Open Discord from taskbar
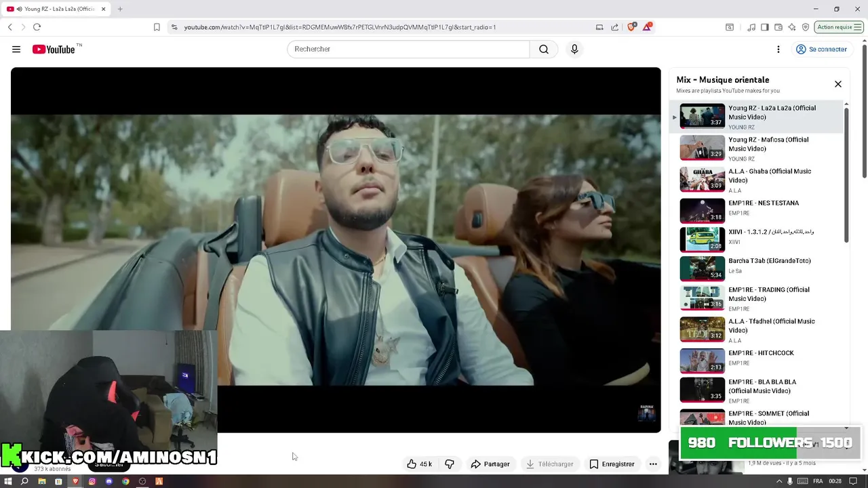Viewport: 868px width, 488px height. 108,481
